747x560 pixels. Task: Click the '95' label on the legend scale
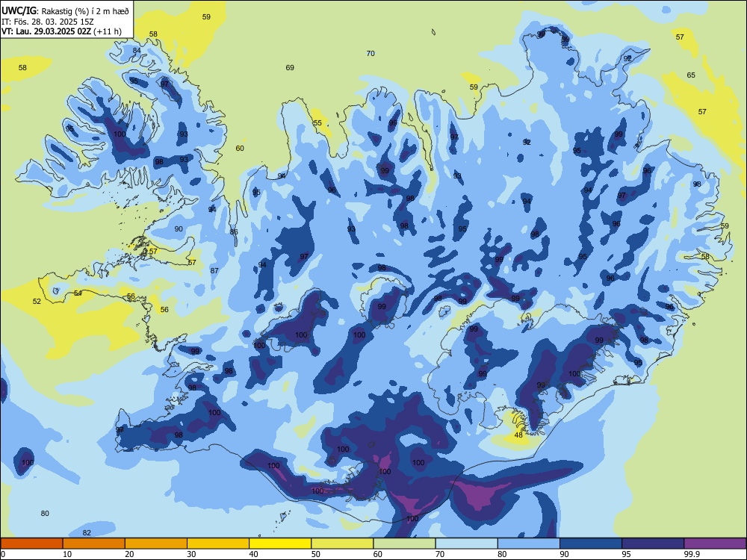pyautogui.click(x=627, y=554)
